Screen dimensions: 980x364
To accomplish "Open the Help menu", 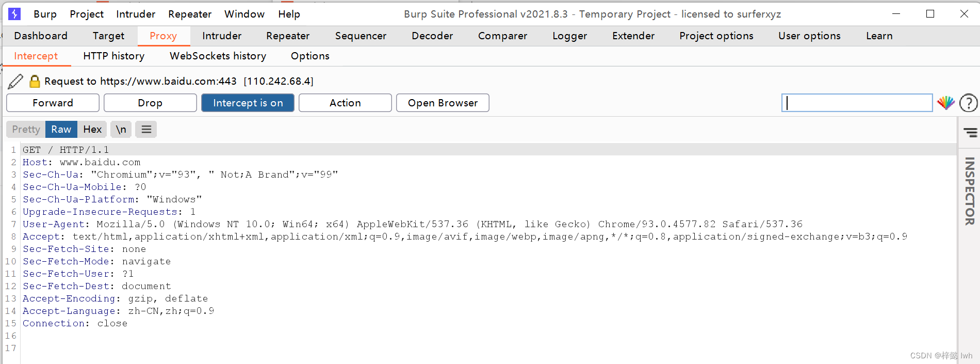I will click(289, 14).
